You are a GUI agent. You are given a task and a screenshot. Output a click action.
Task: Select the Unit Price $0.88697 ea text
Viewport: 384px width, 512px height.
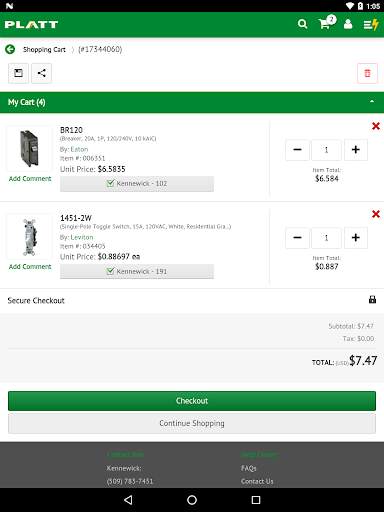point(100,257)
